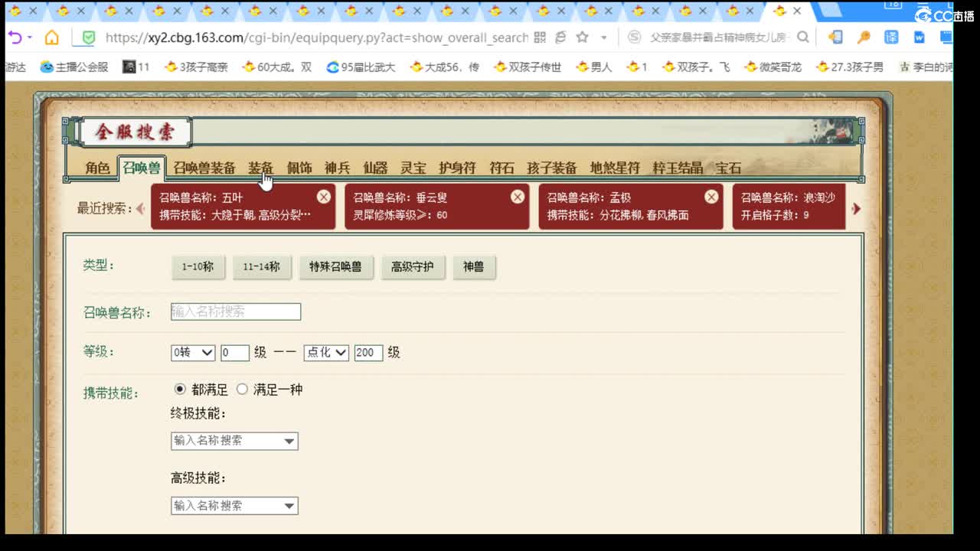Open recent search 垂云叟
This screenshot has width=980, height=551.
click(436, 206)
